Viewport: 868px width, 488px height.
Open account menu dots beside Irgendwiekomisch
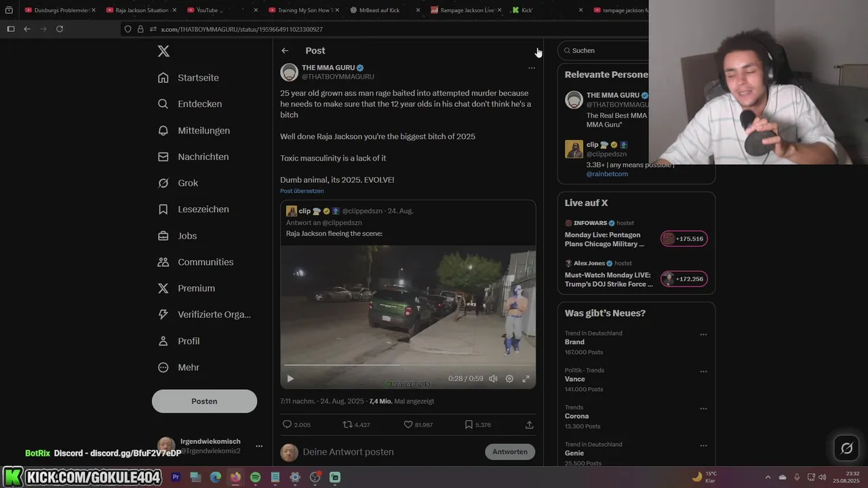click(258, 446)
